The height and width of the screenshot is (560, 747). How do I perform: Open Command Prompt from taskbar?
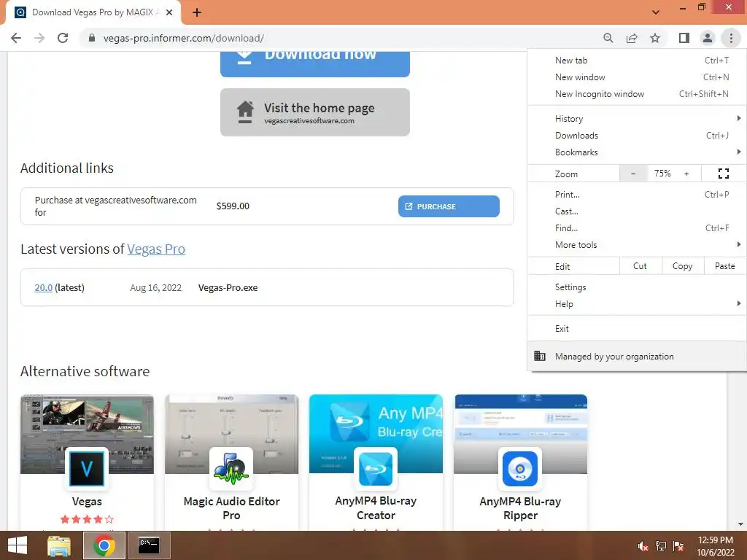(x=149, y=545)
